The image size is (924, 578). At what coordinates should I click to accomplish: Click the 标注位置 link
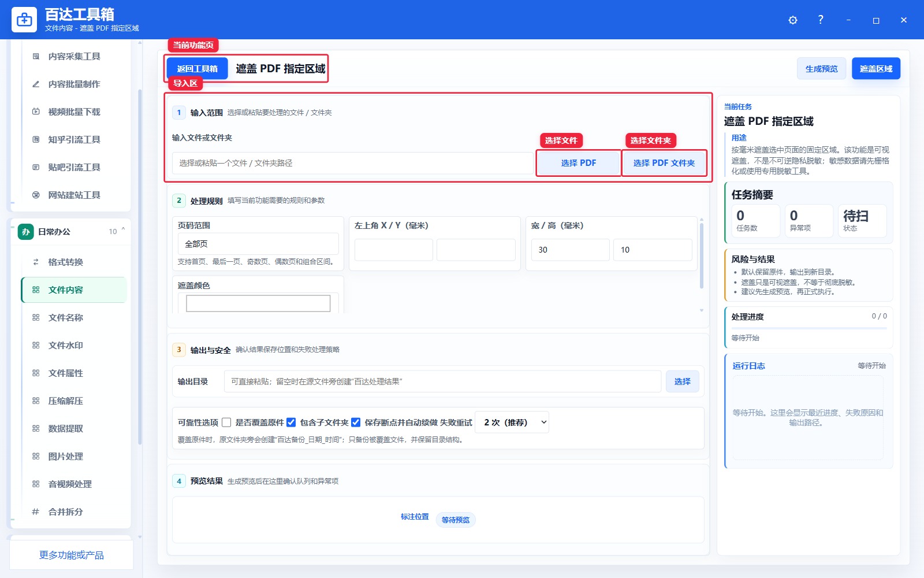[415, 517]
